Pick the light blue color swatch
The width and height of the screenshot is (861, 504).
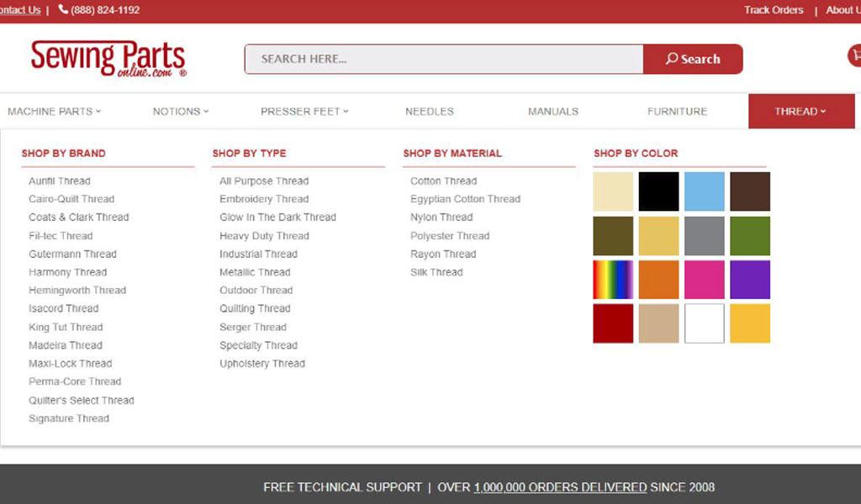click(x=704, y=192)
